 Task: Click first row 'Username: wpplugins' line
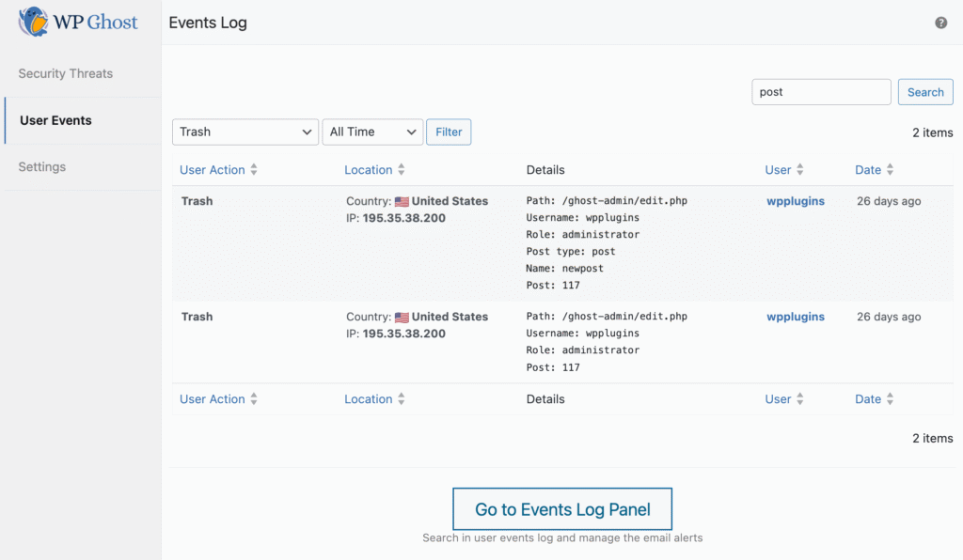582,218
